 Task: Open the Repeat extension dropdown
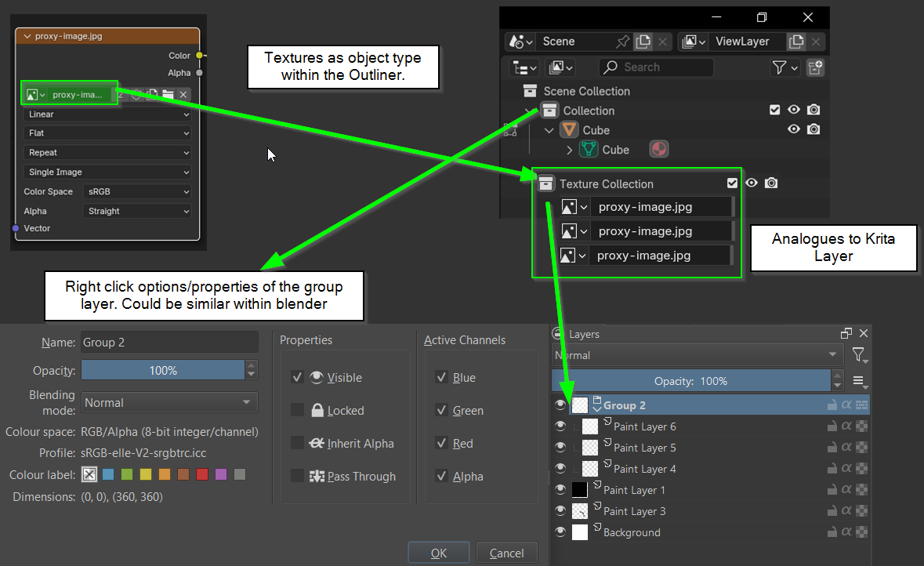click(107, 153)
